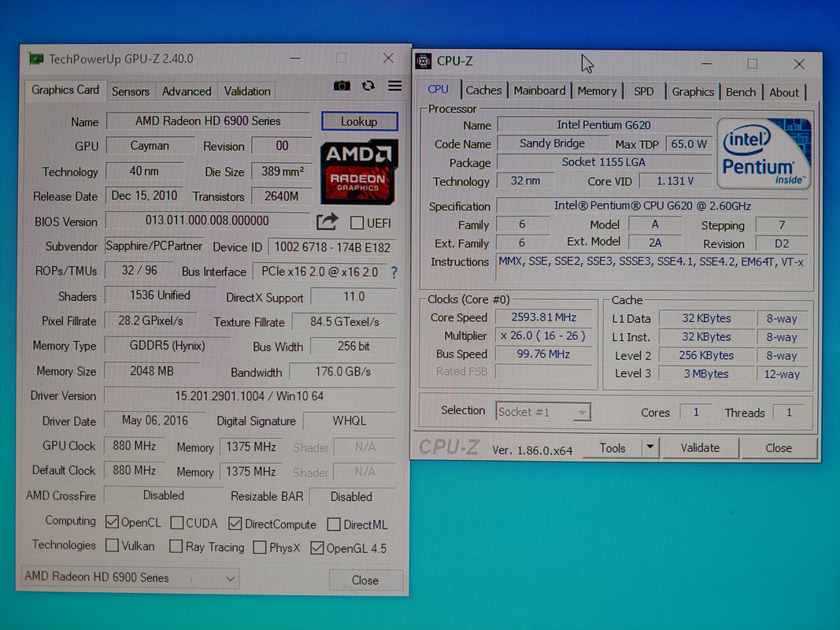Image resolution: width=840 pixels, height=630 pixels.
Task: Refresh GPU-Z readings with the refresh icon
Action: click(368, 86)
